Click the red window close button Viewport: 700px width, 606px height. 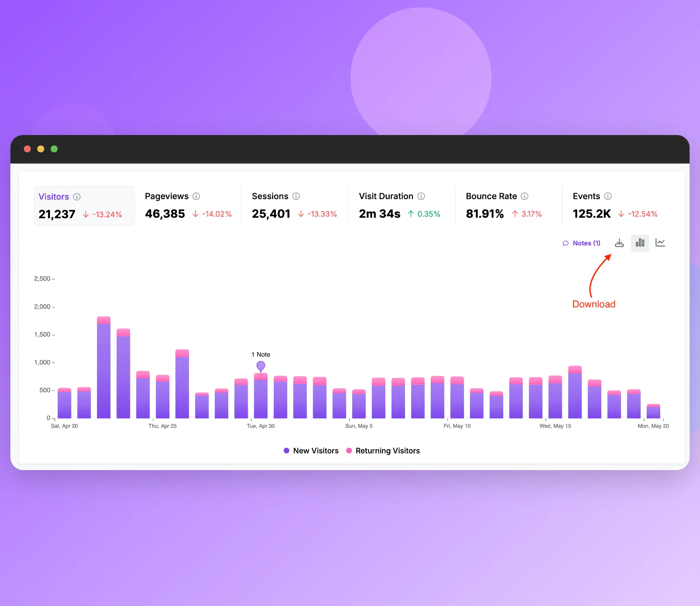click(x=27, y=149)
